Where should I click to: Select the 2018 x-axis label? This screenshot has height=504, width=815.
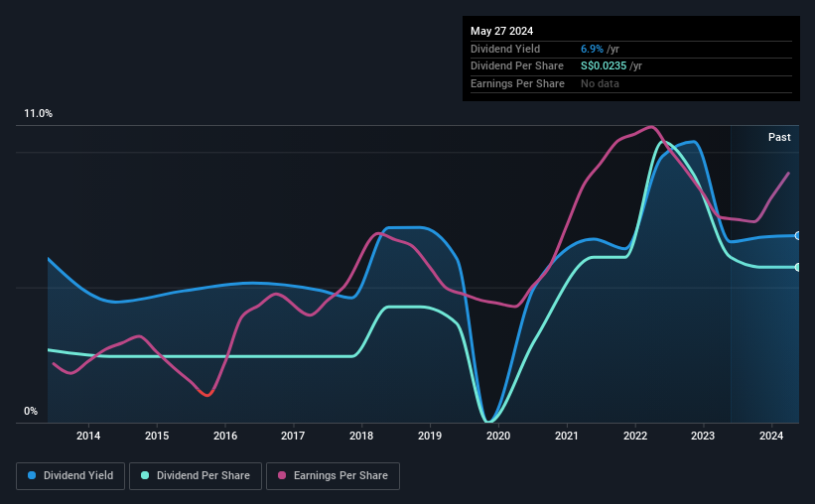tap(361, 436)
